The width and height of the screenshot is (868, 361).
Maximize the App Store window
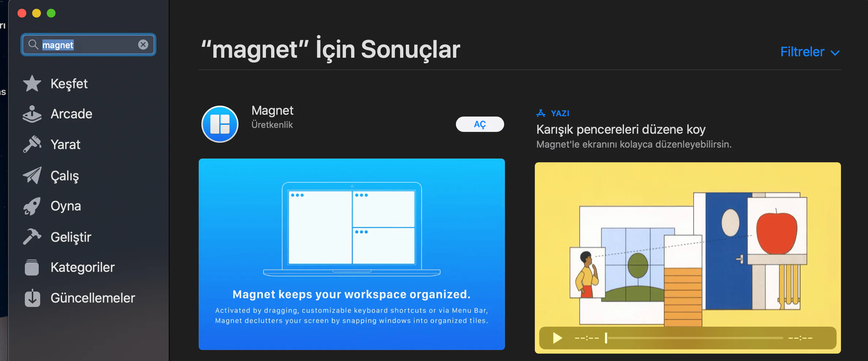[51, 13]
